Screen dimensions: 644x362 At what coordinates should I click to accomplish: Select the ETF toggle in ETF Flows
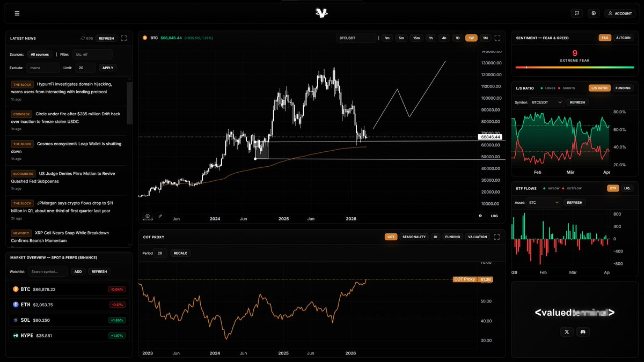613,188
